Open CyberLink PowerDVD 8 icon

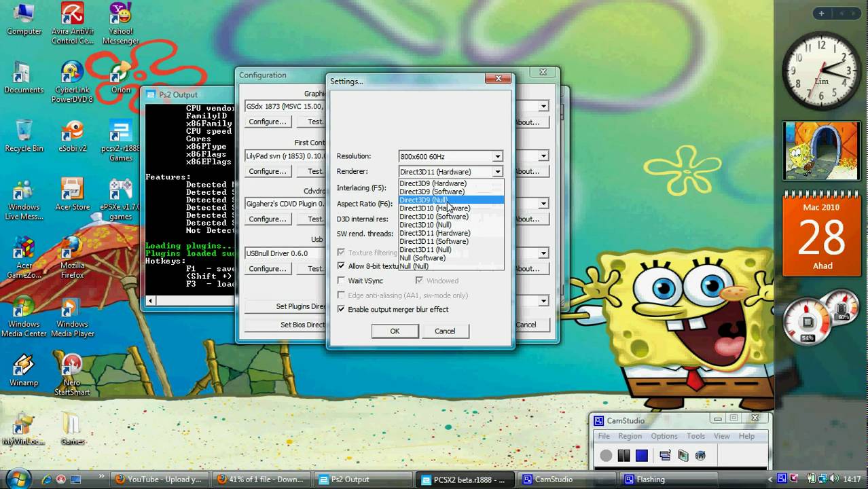coord(72,82)
